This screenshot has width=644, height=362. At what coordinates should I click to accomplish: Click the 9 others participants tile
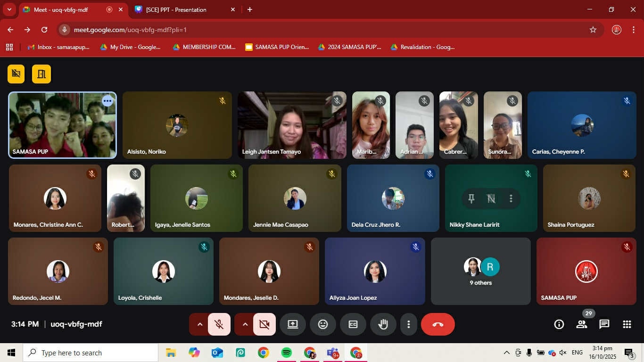pos(481,271)
